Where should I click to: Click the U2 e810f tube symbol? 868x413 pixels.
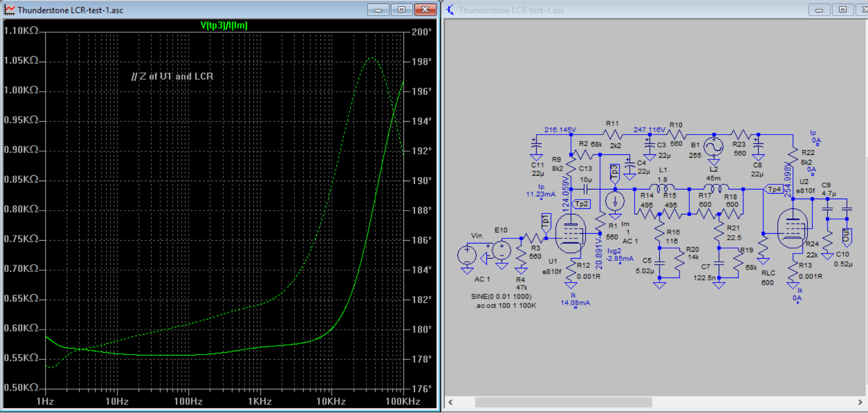792,229
